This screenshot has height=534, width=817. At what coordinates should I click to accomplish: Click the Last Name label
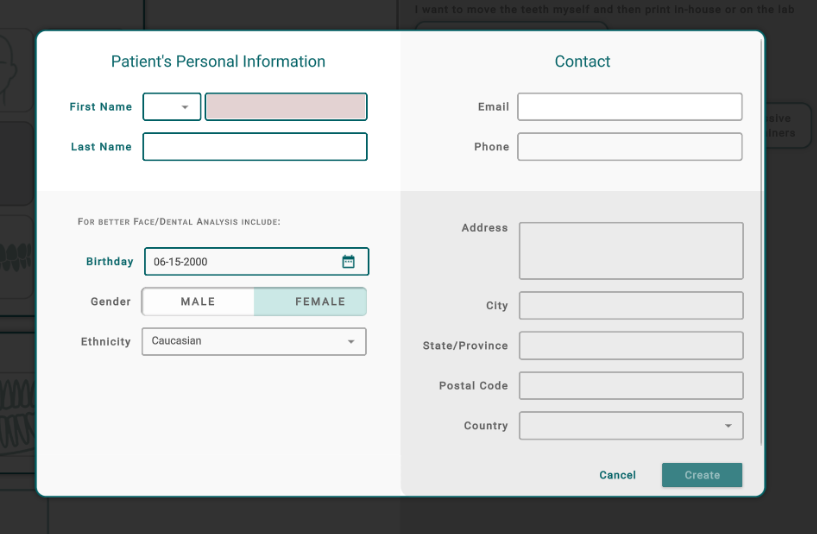pyautogui.click(x=101, y=147)
